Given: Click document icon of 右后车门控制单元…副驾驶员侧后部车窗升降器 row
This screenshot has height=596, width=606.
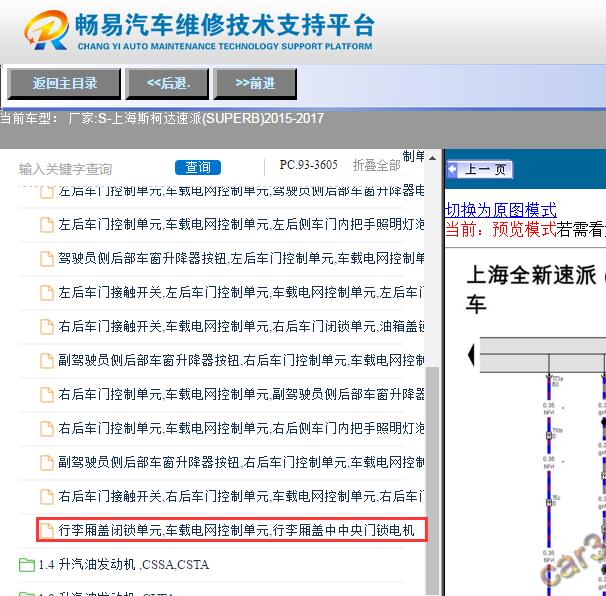Looking at the screenshot, I should tap(47, 395).
